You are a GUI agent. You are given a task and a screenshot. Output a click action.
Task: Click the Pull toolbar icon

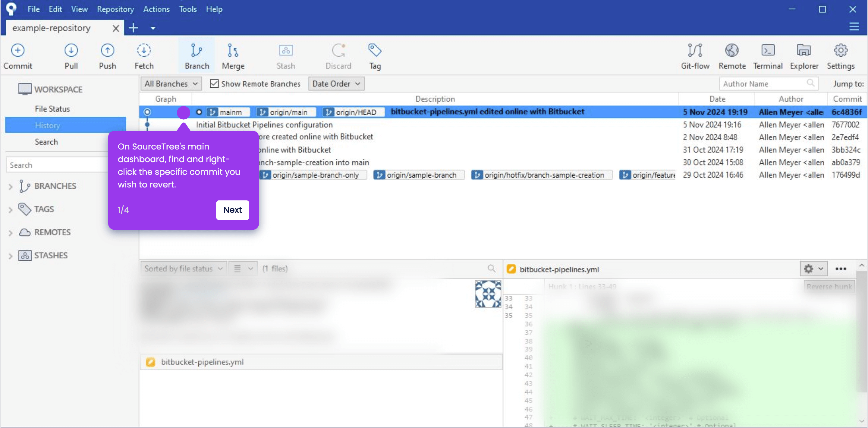(x=71, y=56)
